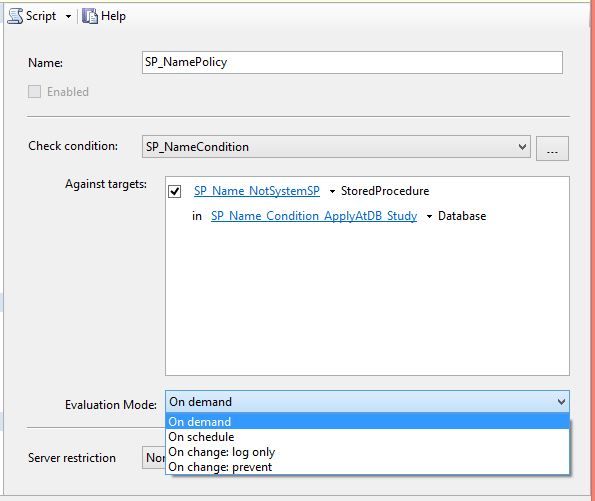This screenshot has height=501, width=595.
Task: Open the SP_Name_NotSystemSP condition link
Action: [x=257, y=191]
